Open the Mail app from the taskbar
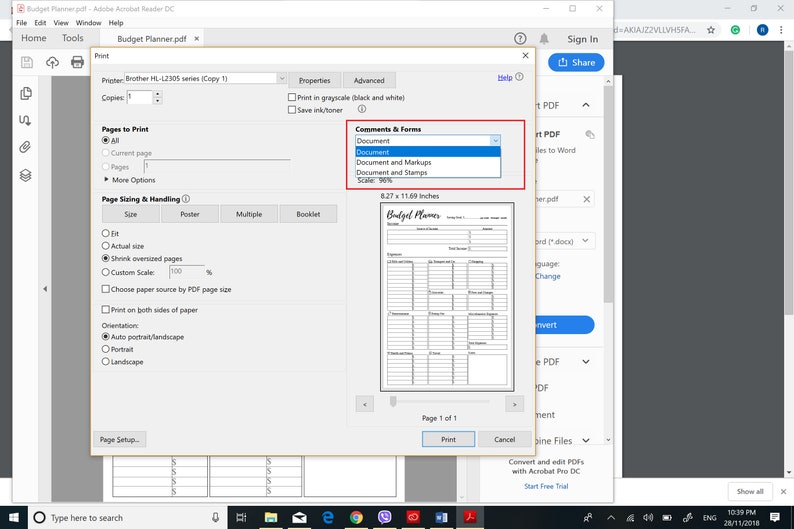This screenshot has width=794, height=529. (299, 517)
